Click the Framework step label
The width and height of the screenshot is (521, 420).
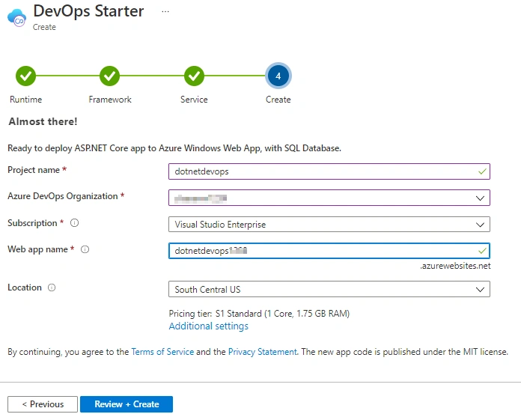pos(110,100)
